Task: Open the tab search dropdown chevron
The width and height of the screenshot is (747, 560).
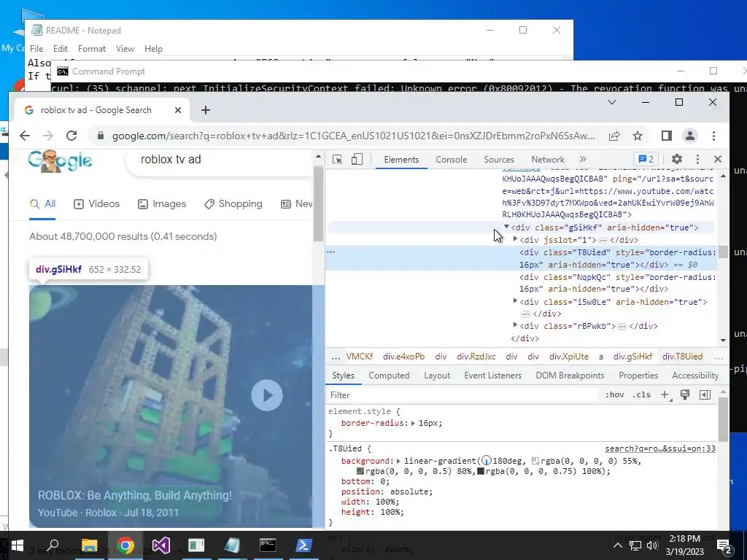Action: tap(612, 102)
